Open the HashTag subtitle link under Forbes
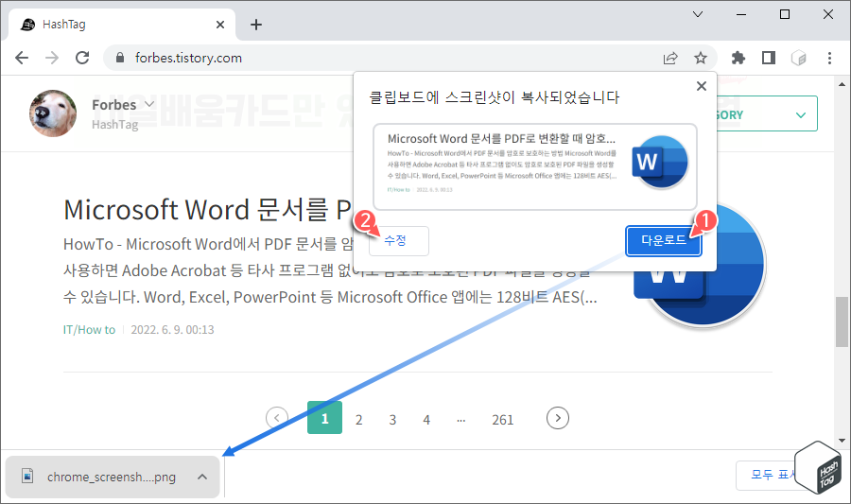 click(x=114, y=124)
